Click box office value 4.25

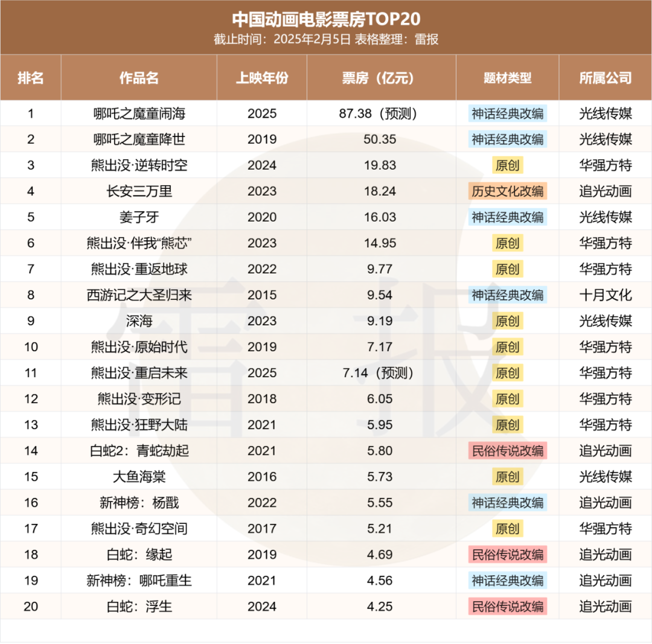click(380, 607)
